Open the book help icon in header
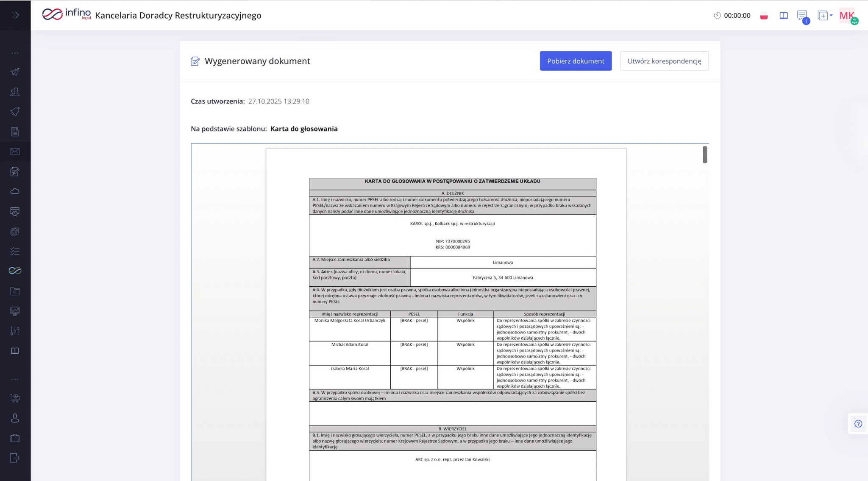The height and width of the screenshot is (481, 868). pos(784,16)
